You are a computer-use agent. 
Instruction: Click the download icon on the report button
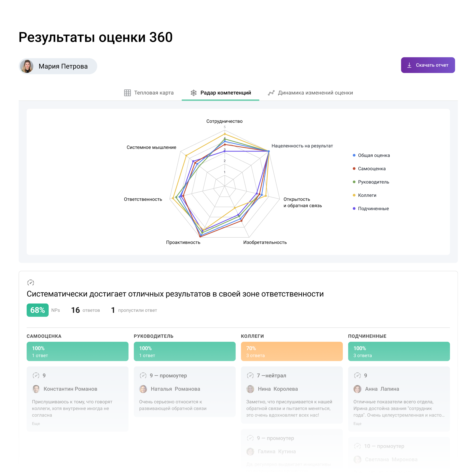(410, 65)
